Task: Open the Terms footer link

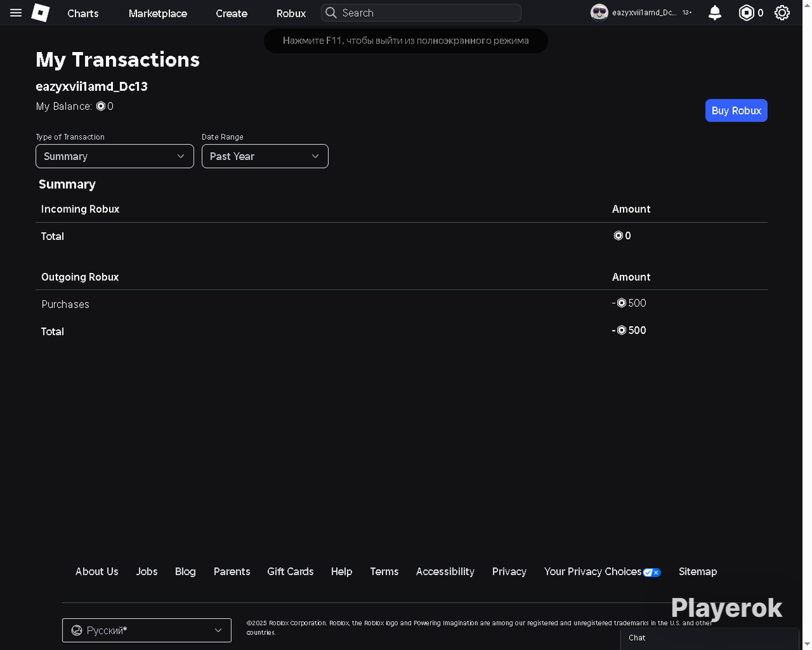Action: 385,572
